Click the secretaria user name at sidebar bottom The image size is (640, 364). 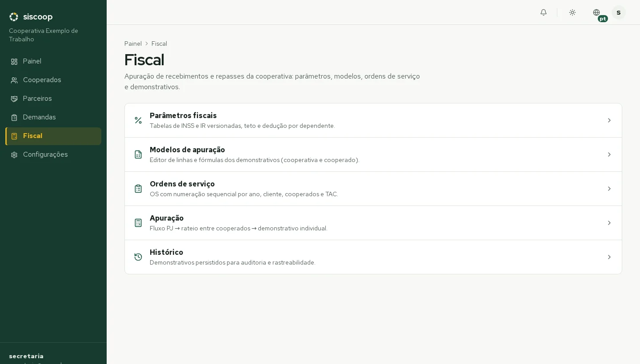point(26,356)
